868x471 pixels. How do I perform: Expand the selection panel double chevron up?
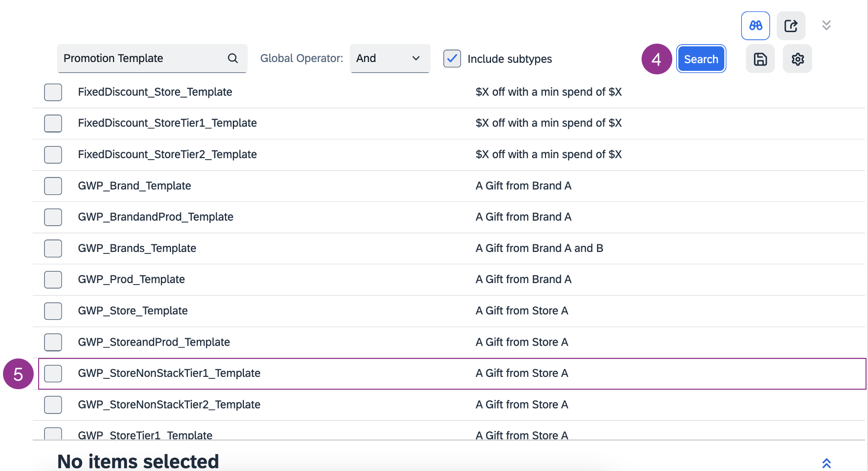(x=826, y=463)
